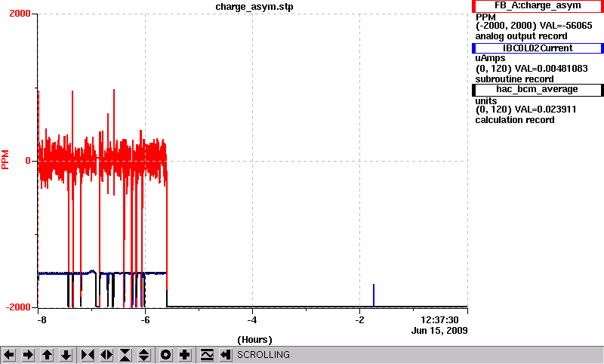Select the hac_bcm_average curve legend

pos(538,90)
